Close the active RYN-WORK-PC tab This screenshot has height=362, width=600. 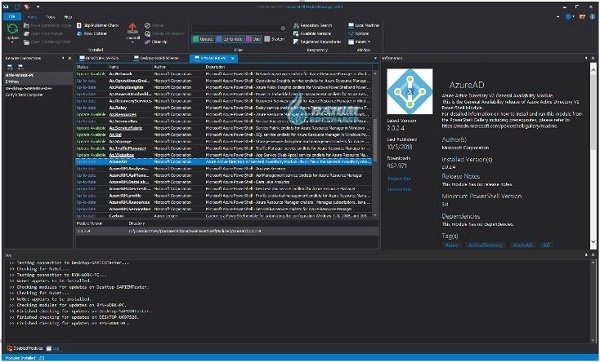[x=233, y=58]
